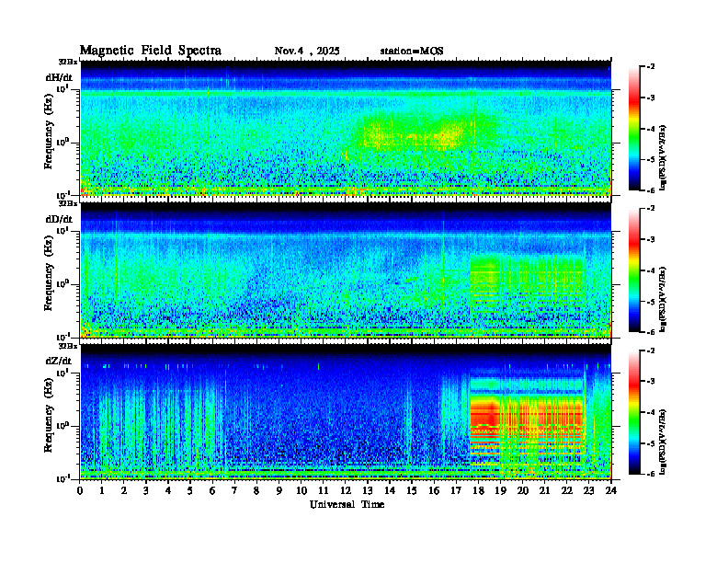Click the -2 tick on dH/dt color scale

coord(651,67)
